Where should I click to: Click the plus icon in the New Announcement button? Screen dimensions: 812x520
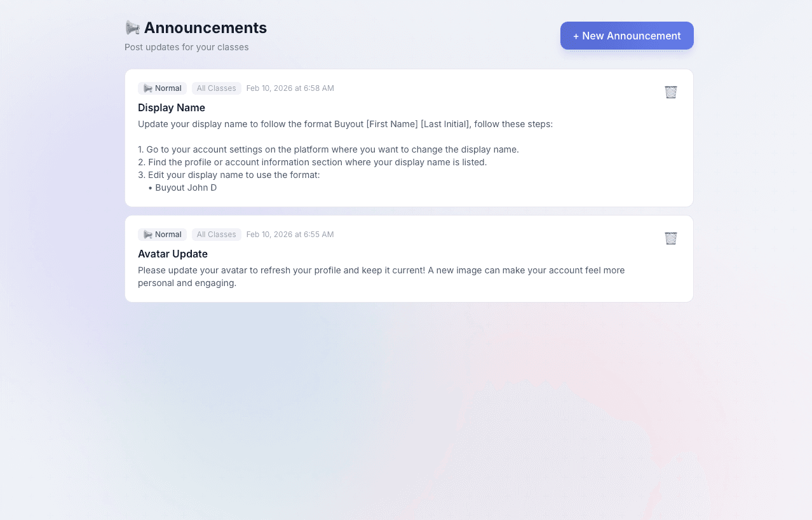(576, 36)
